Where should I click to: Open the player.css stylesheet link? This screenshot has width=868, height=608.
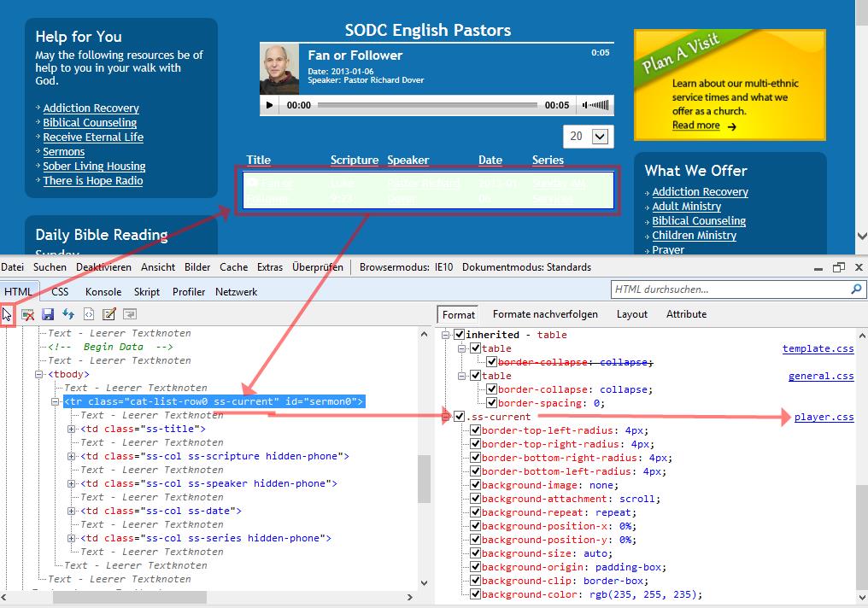pyautogui.click(x=824, y=417)
